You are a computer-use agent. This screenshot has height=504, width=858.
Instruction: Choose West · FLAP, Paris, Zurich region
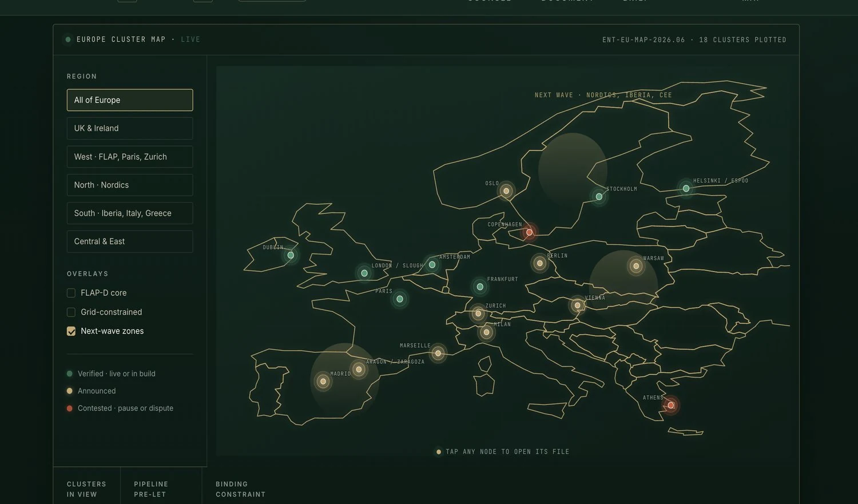pos(130,157)
